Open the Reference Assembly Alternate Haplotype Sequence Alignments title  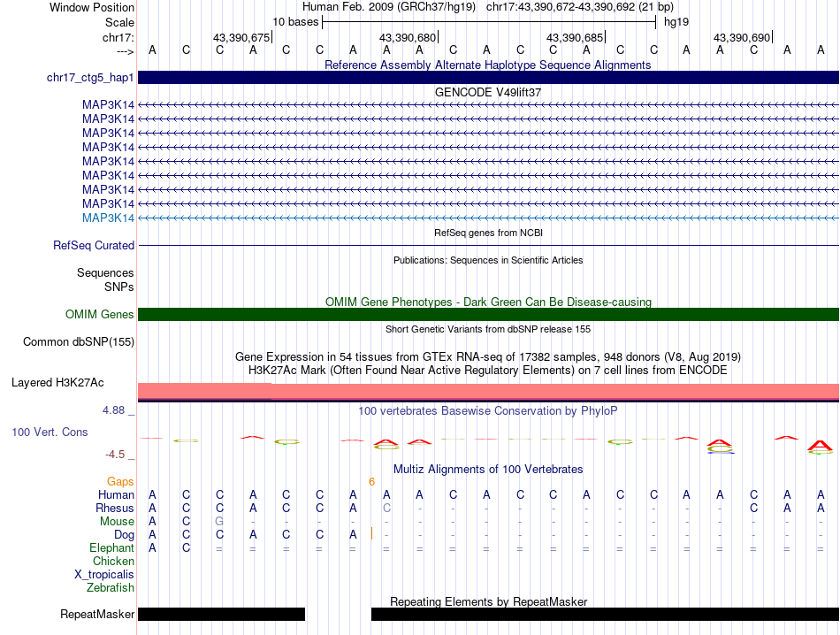pyautogui.click(x=487, y=65)
